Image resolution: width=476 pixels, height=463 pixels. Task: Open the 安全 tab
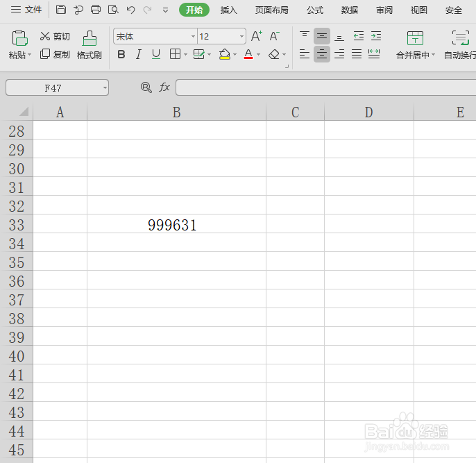[x=454, y=10]
